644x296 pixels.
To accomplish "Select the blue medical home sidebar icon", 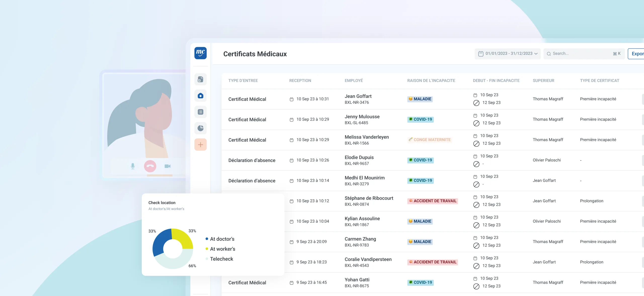I will 200,96.
